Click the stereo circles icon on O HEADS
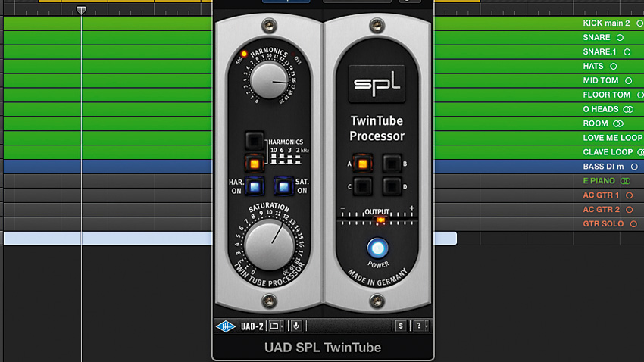 pos(628,110)
